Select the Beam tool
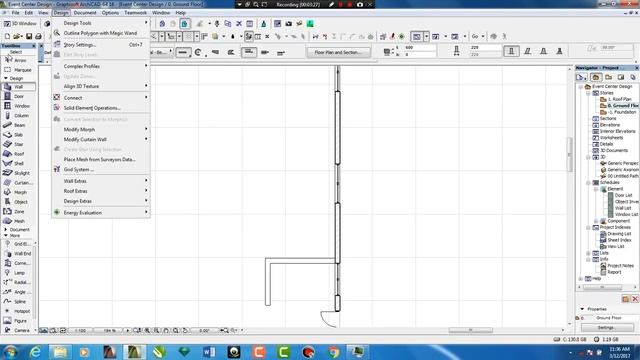The width and height of the screenshot is (640, 360). (x=18, y=125)
